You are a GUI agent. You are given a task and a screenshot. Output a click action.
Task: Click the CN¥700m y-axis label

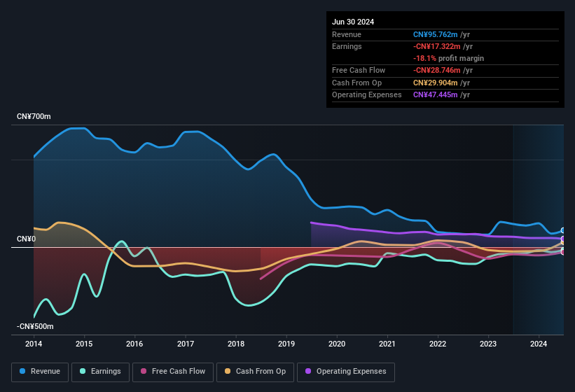34,116
